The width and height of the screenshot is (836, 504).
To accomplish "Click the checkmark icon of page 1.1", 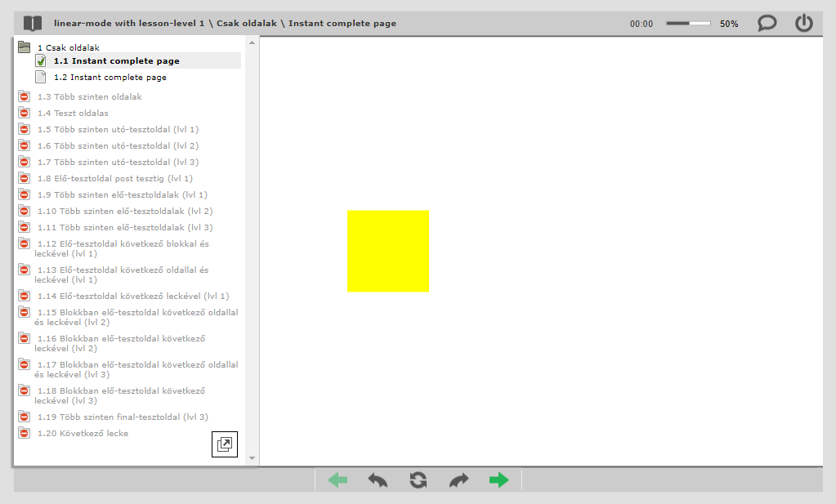I will coord(41,61).
